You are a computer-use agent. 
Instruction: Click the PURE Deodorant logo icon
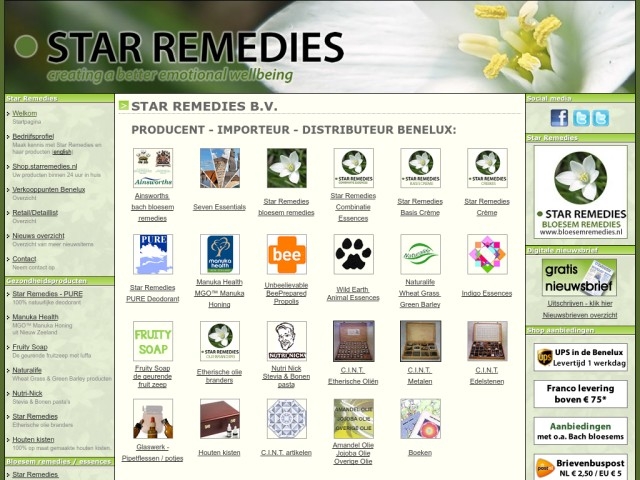pos(152,254)
